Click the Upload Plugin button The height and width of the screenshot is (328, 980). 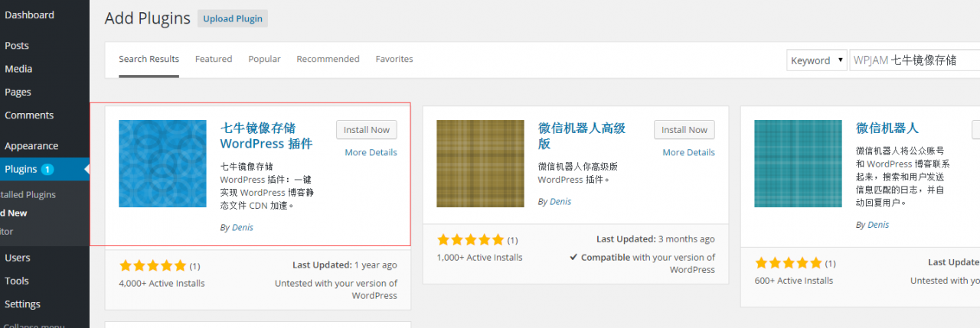(233, 19)
